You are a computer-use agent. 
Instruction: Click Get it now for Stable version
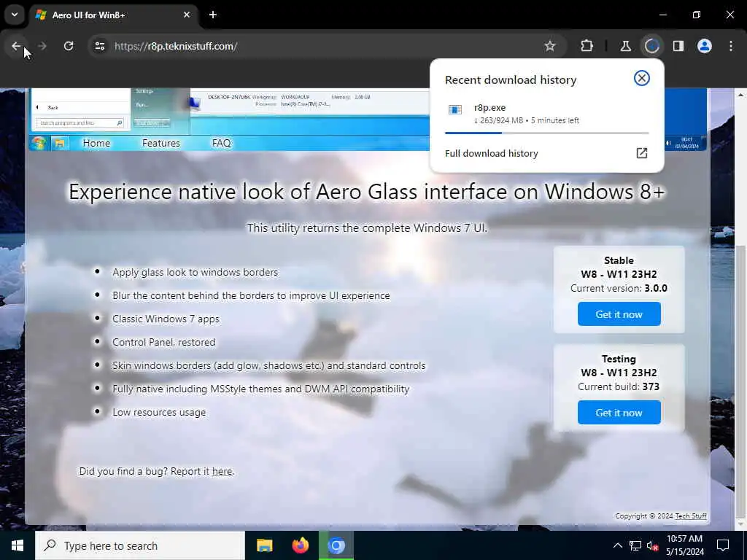[619, 314]
